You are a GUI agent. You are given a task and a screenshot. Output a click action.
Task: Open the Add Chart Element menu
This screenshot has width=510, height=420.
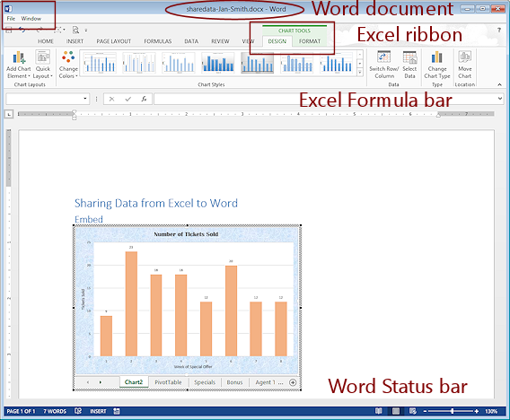tap(19, 65)
